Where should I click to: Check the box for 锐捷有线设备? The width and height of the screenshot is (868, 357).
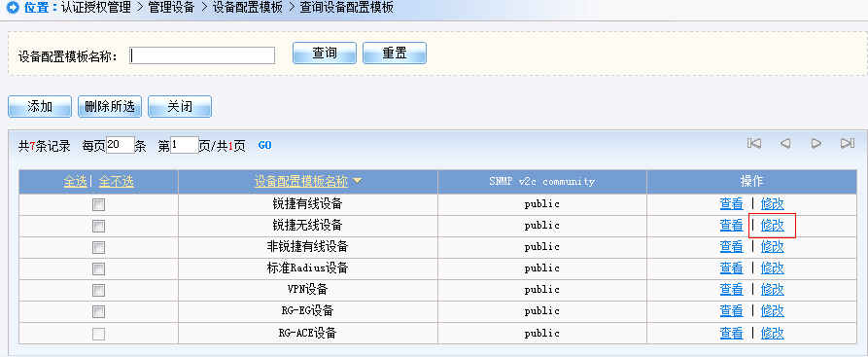point(98,204)
